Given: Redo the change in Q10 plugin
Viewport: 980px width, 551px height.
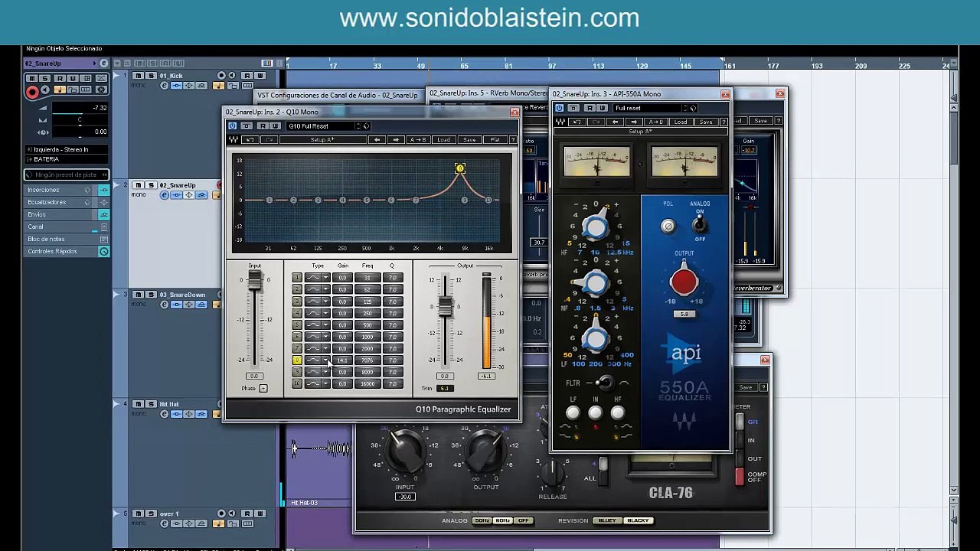Looking at the screenshot, I should click(x=269, y=140).
